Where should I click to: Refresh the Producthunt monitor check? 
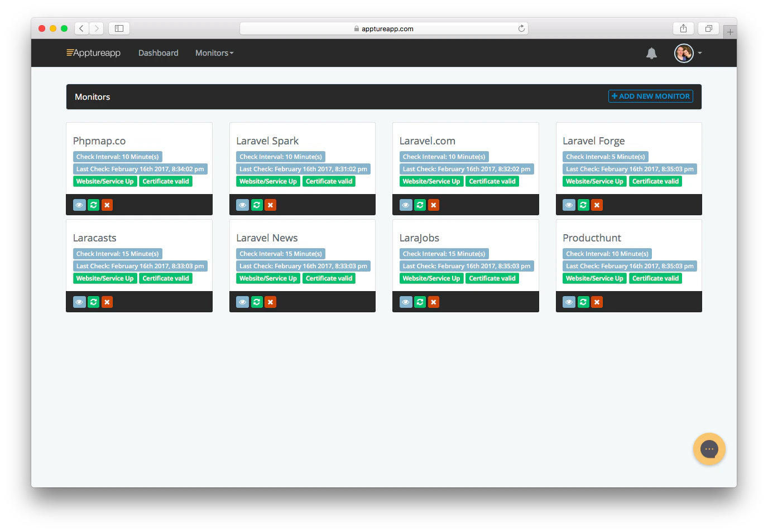583,302
